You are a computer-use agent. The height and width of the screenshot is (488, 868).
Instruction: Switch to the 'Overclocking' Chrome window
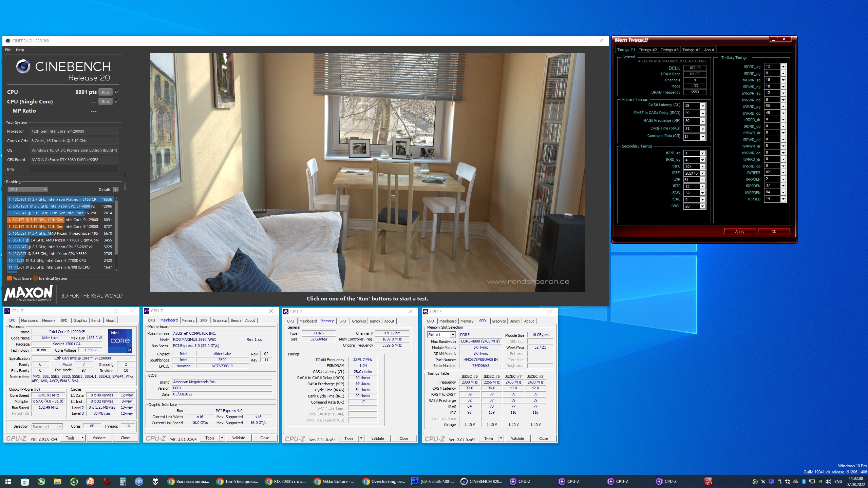(384, 481)
